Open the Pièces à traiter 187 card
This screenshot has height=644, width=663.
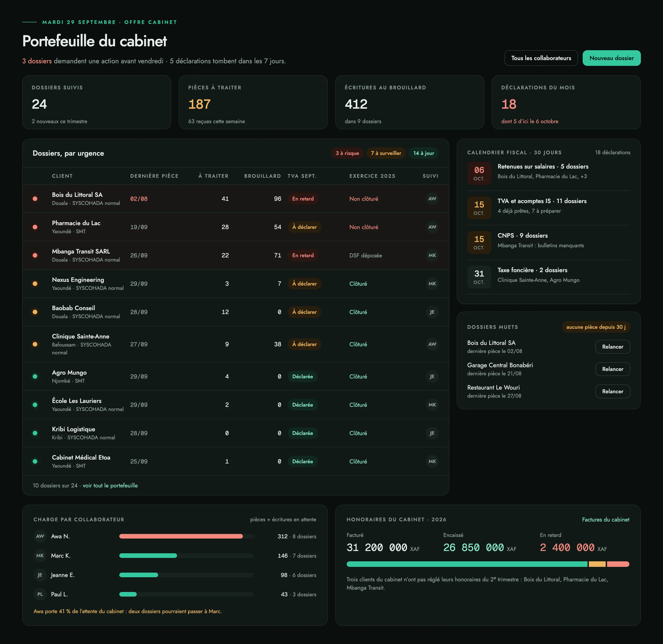[x=253, y=102]
